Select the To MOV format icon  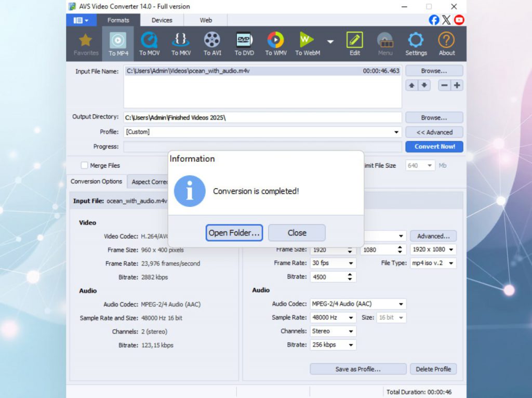coord(150,44)
